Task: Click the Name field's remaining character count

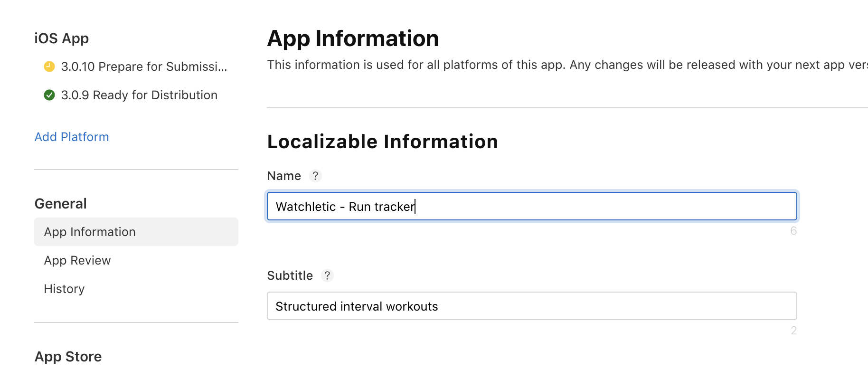Action: (793, 231)
